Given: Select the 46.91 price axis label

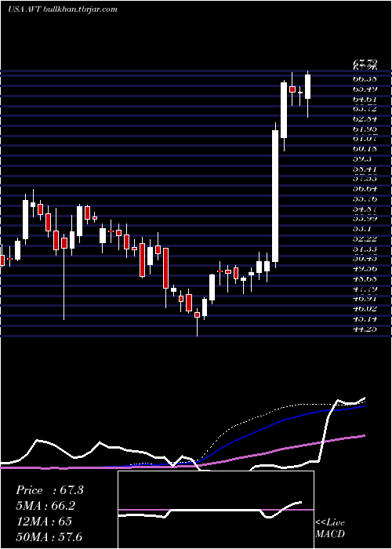Looking at the screenshot, I should click(x=365, y=299).
